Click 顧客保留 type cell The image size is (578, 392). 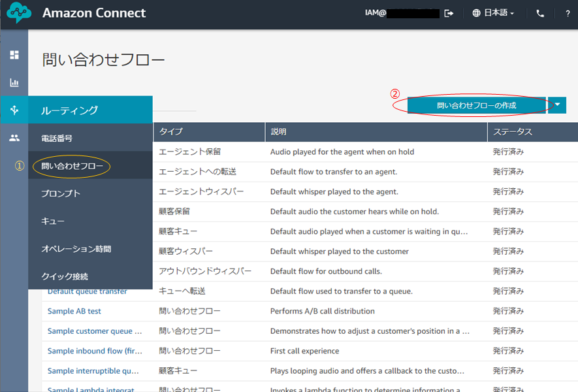click(174, 211)
